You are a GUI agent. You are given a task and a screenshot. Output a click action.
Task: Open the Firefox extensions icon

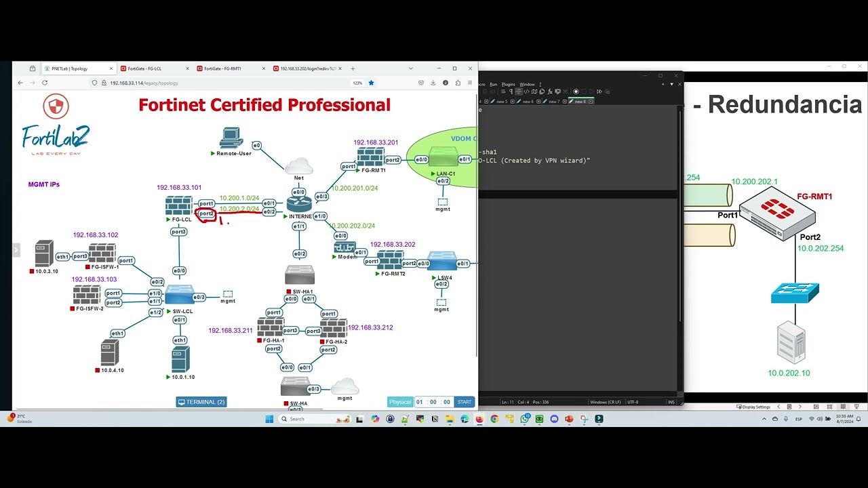point(458,83)
